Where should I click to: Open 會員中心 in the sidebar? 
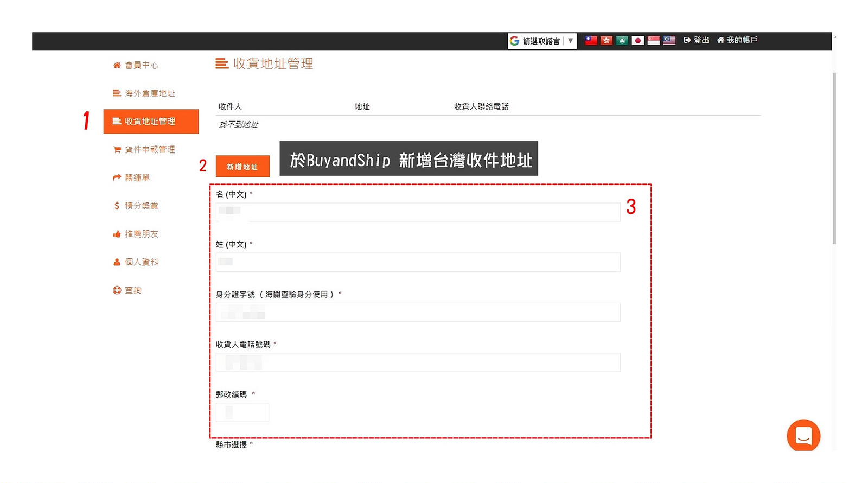pyautogui.click(x=141, y=65)
